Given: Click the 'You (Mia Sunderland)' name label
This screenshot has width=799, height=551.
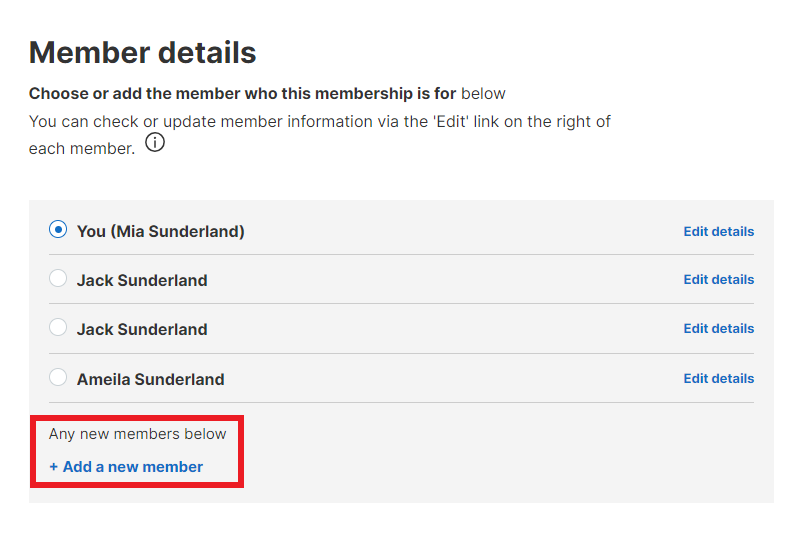Looking at the screenshot, I should [x=161, y=231].
